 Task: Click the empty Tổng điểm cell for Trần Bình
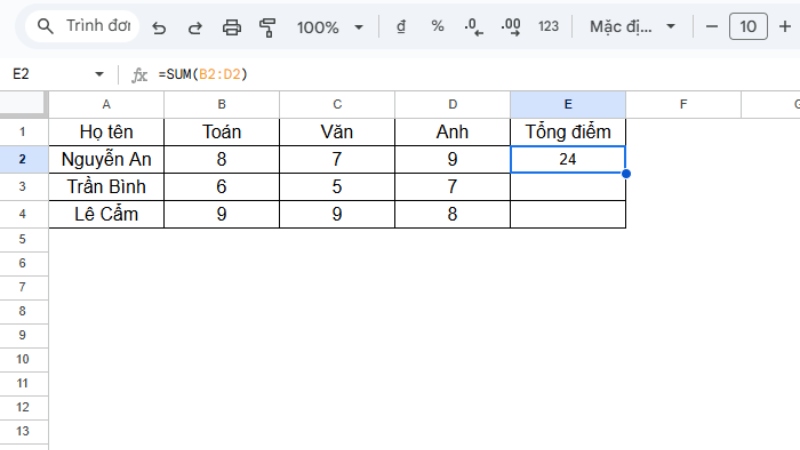[568, 186]
